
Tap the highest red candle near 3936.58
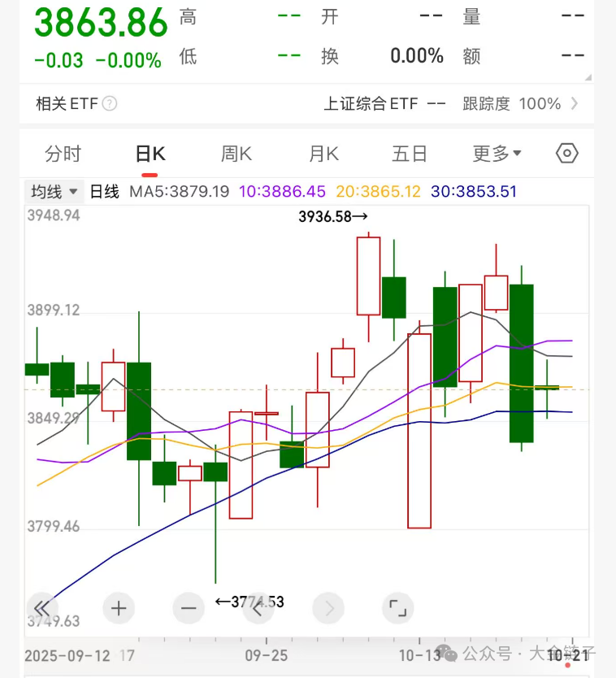click(x=368, y=275)
